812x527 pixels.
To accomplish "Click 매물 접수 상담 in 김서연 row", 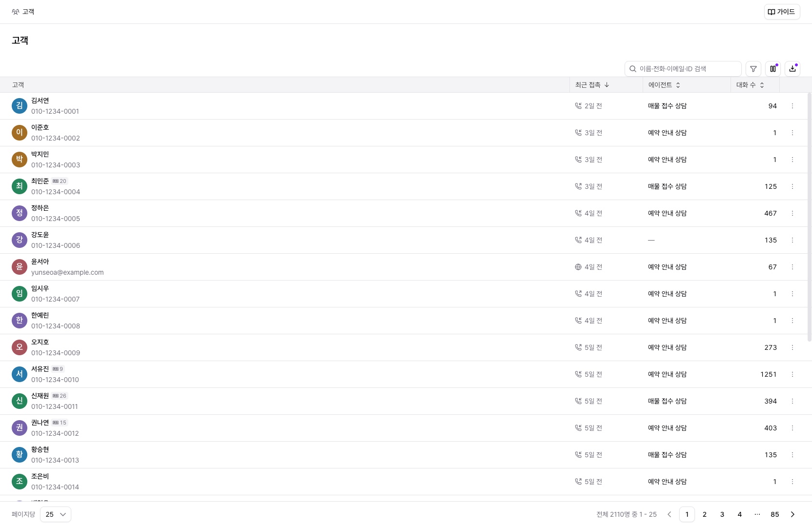I will 667,106.
